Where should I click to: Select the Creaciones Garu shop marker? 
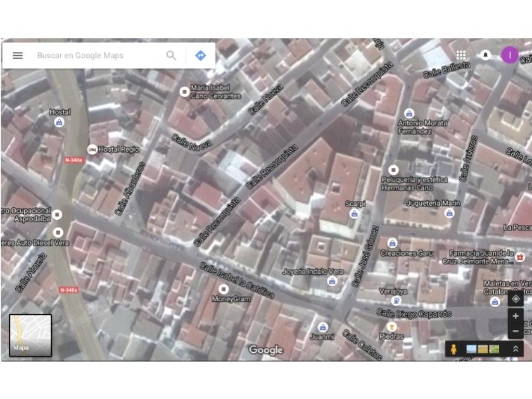392,243
